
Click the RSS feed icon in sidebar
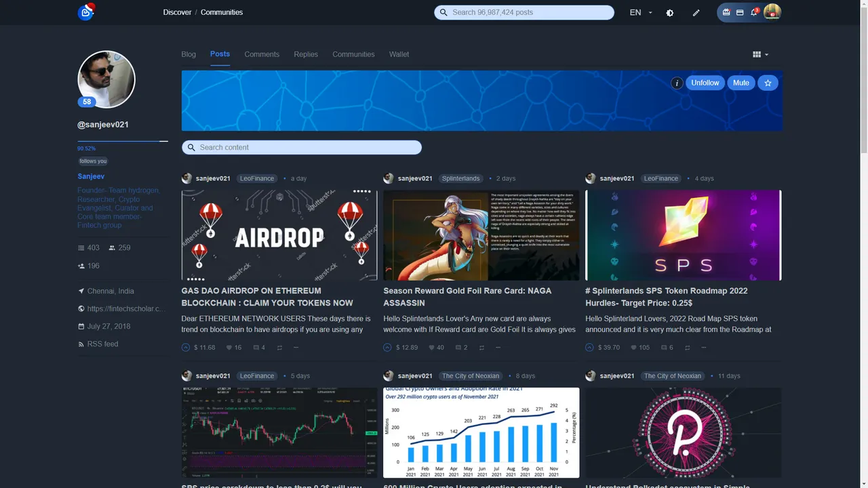pos(81,344)
